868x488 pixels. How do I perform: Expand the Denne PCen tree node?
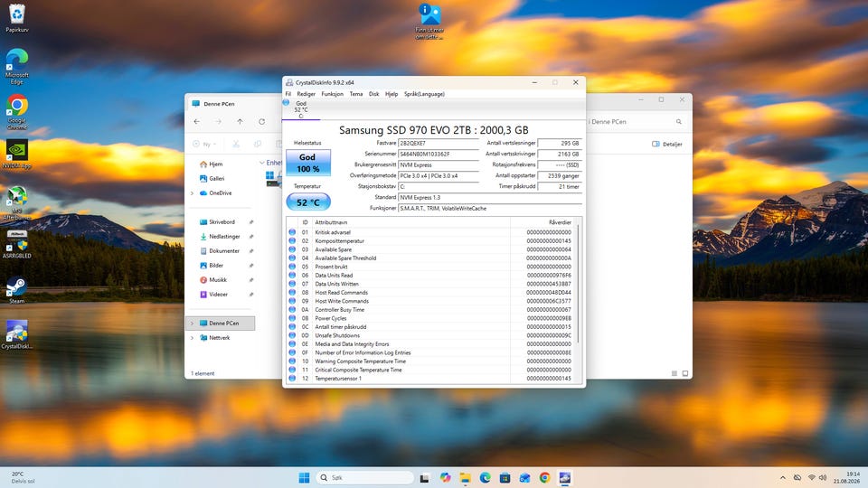(192, 324)
